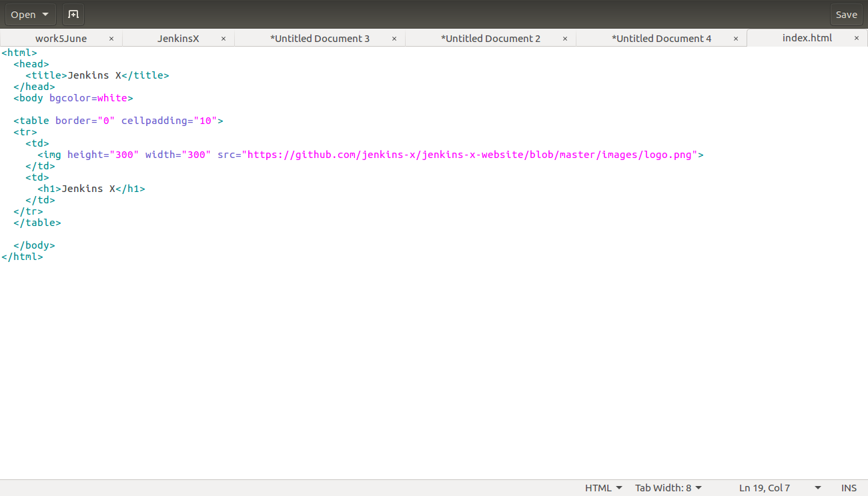Click the width="300" attribute

[178, 155]
